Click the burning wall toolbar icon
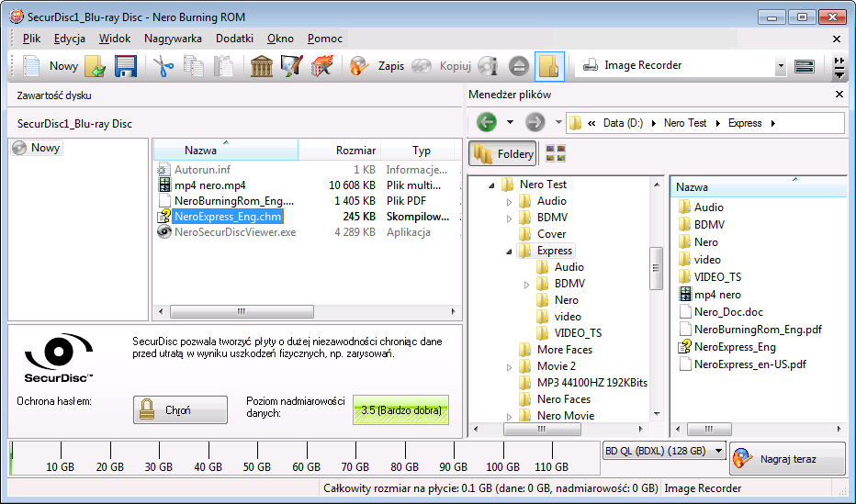The width and height of the screenshot is (856, 504). (321, 66)
